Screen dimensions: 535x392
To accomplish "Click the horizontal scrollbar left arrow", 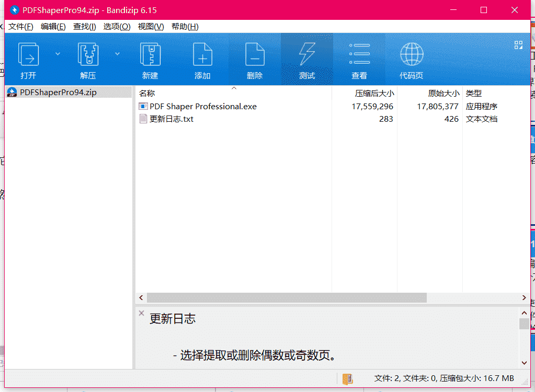I will pos(141,298).
